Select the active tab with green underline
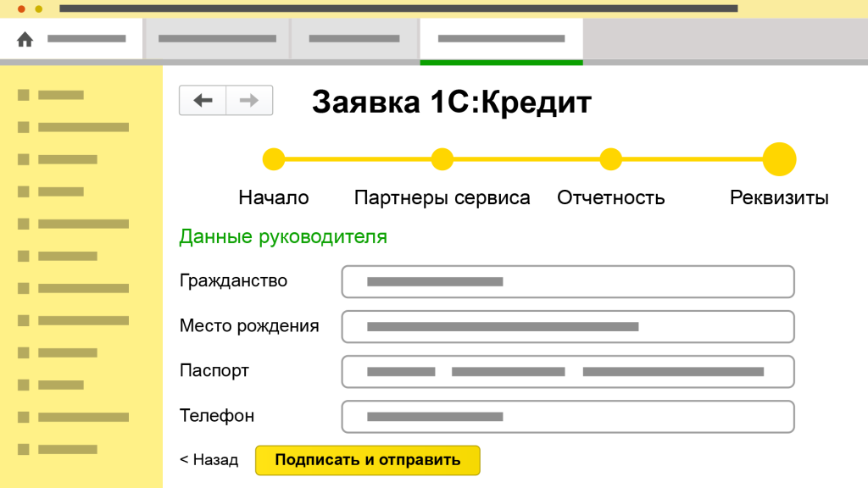The height and width of the screenshot is (488, 868). 501,39
